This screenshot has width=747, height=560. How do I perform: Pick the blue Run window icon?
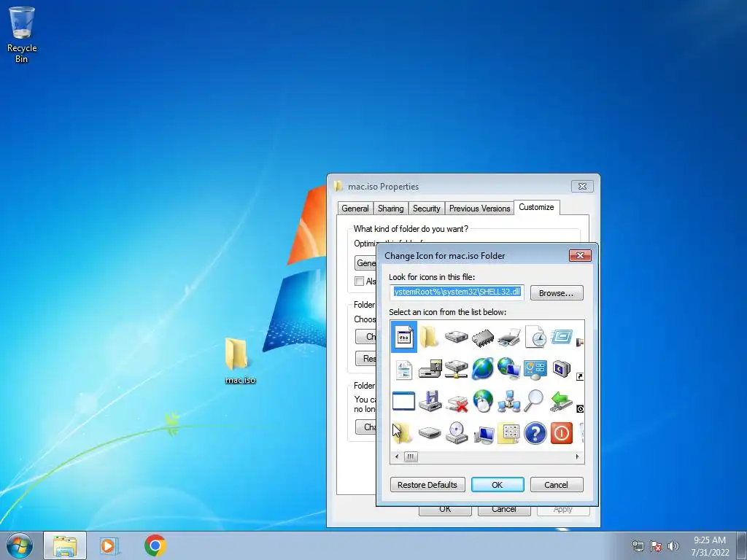pyautogui.click(x=562, y=337)
